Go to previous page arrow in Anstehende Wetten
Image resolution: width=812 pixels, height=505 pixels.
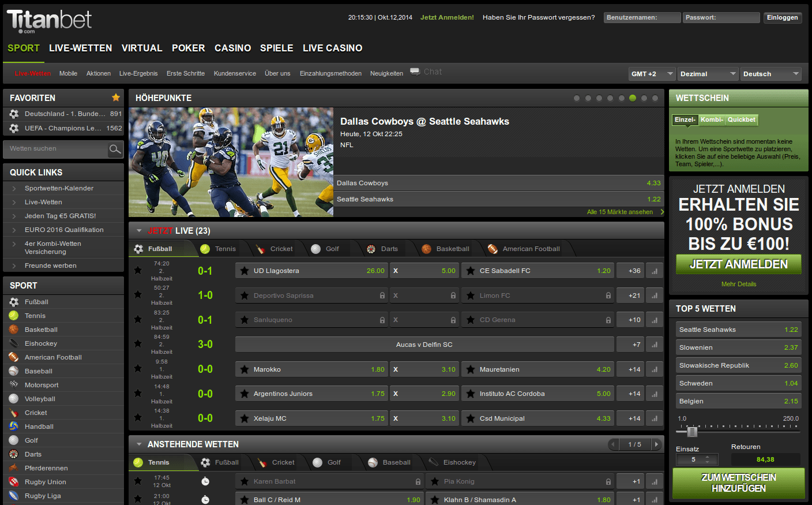[614, 444]
